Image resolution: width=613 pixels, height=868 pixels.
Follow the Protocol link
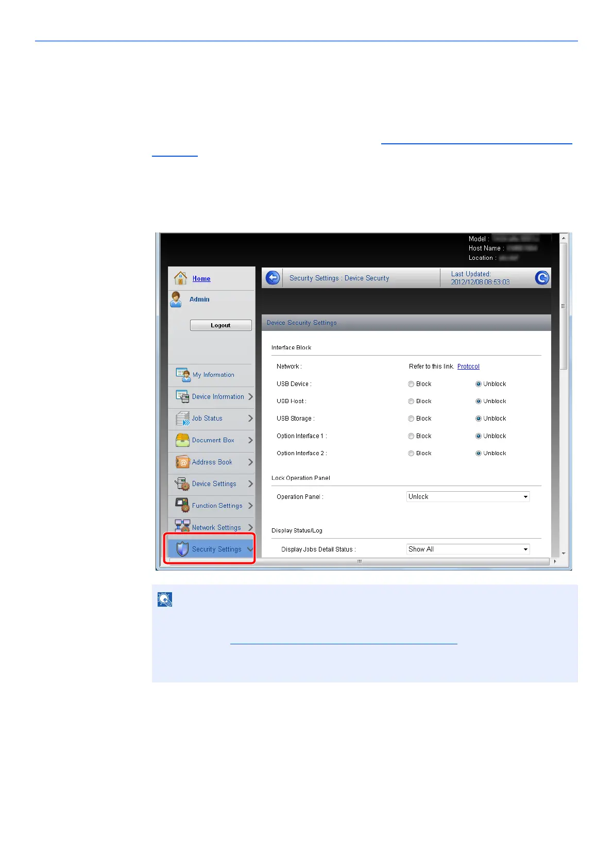(468, 366)
